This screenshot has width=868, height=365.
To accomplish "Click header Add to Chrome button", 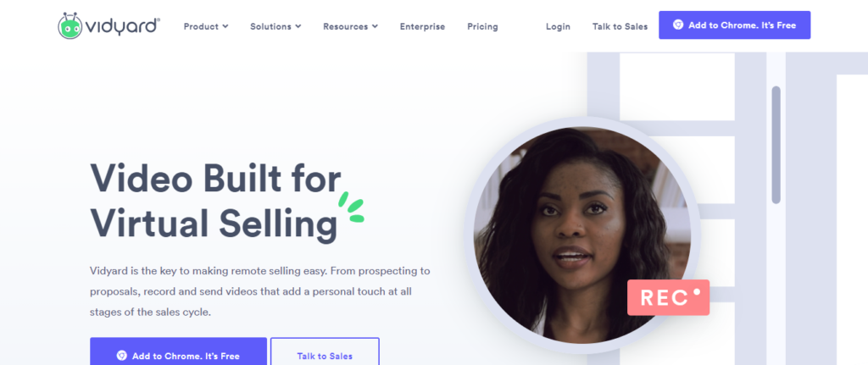I will (x=735, y=25).
